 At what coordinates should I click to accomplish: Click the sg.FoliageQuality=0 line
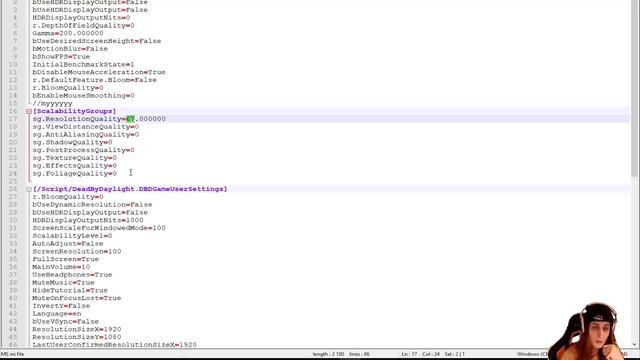click(74, 173)
